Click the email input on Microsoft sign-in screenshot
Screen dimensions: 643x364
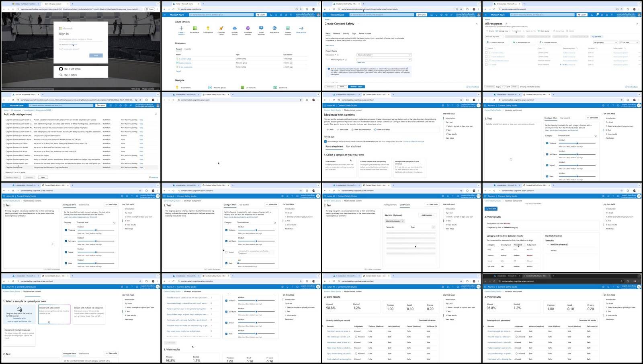tap(81, 39)
